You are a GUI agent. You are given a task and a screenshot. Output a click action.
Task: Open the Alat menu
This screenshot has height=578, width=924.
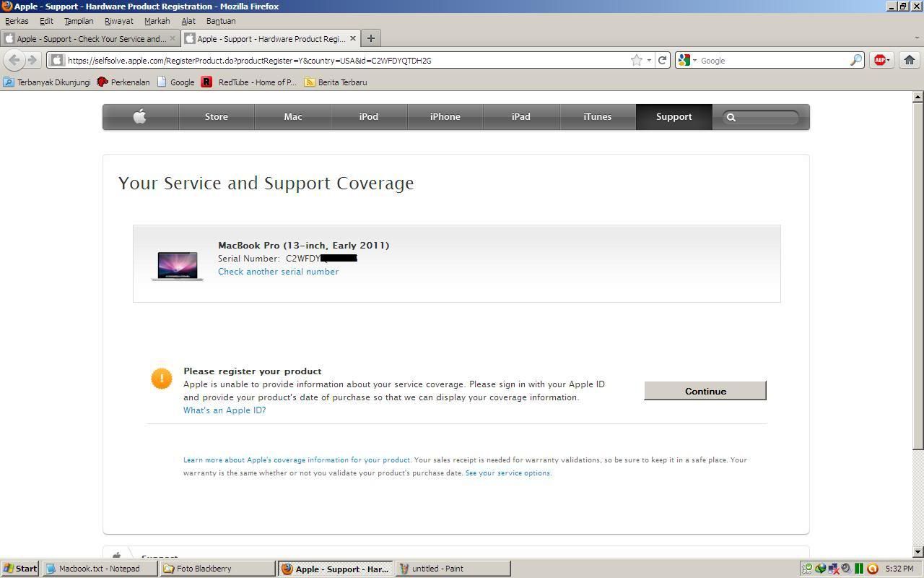click(x=188, y=21)
